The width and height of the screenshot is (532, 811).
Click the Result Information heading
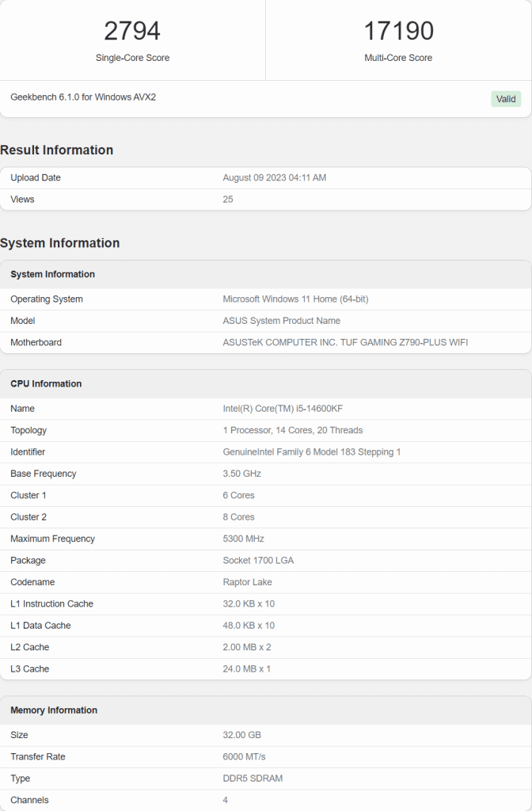click(x=57, y=150)
